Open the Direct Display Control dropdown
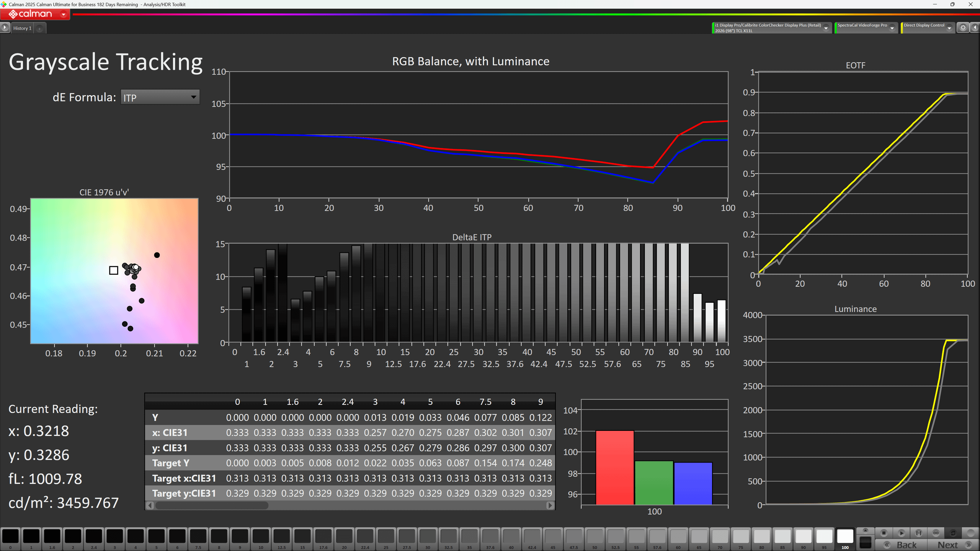The width and height of the screenshot is (980, 551). point(949,28)
